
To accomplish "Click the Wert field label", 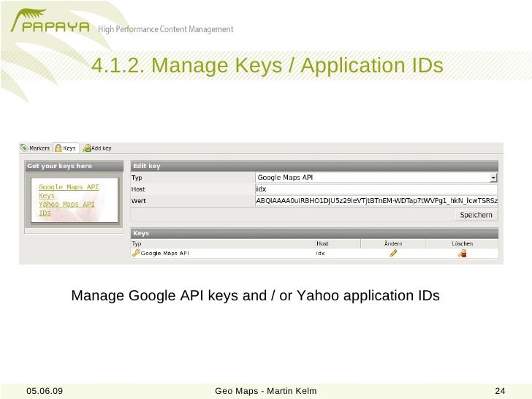I will (x=138, y=201).
